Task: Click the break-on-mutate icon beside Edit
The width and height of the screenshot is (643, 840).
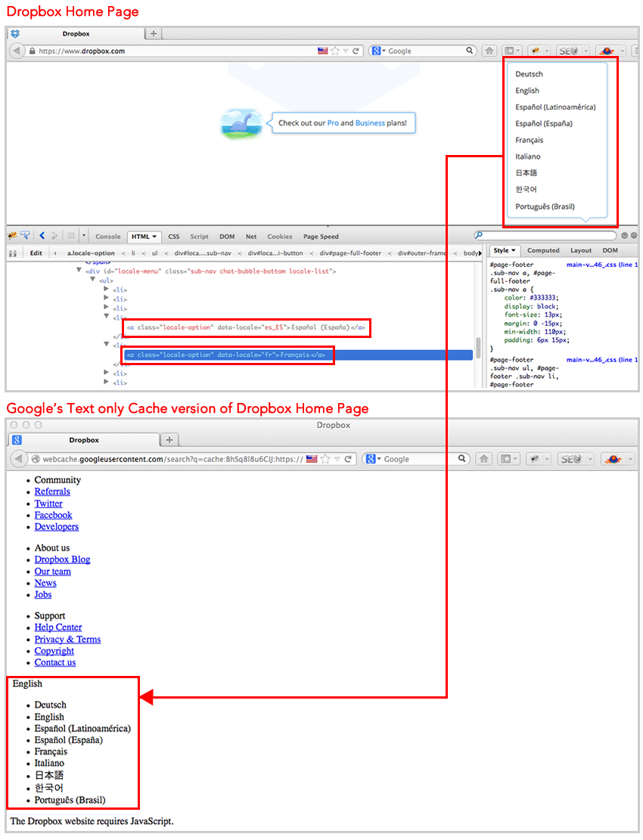Action: pyautogui.click(x=13, y=253)
